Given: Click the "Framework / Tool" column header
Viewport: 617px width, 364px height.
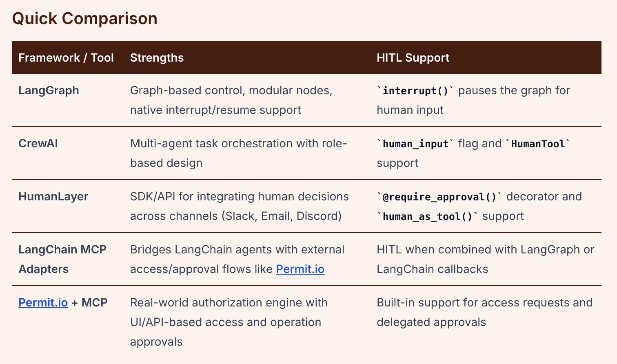Looking at the screenshot, I should pos(66,58).
